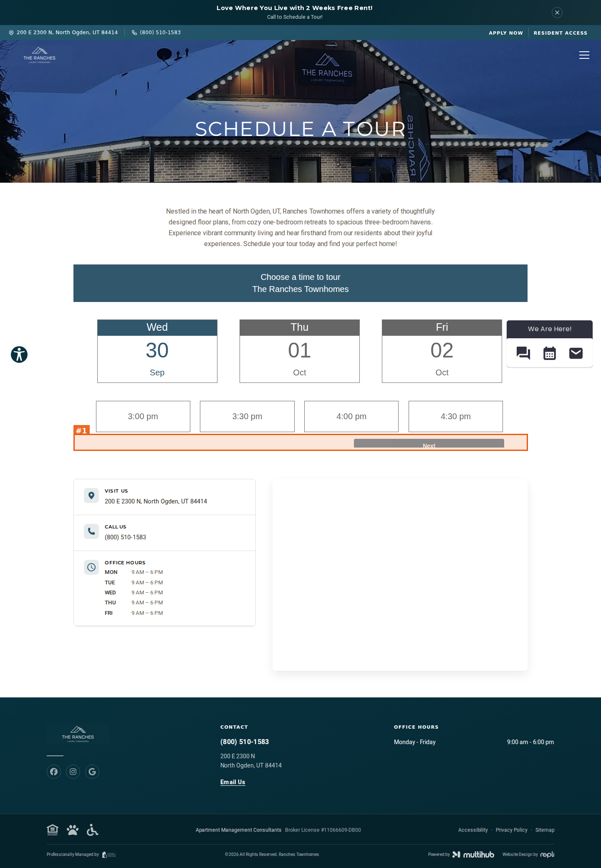601x868 pixels.
Task: Click the repli website design logo
Action: point(547,854)
